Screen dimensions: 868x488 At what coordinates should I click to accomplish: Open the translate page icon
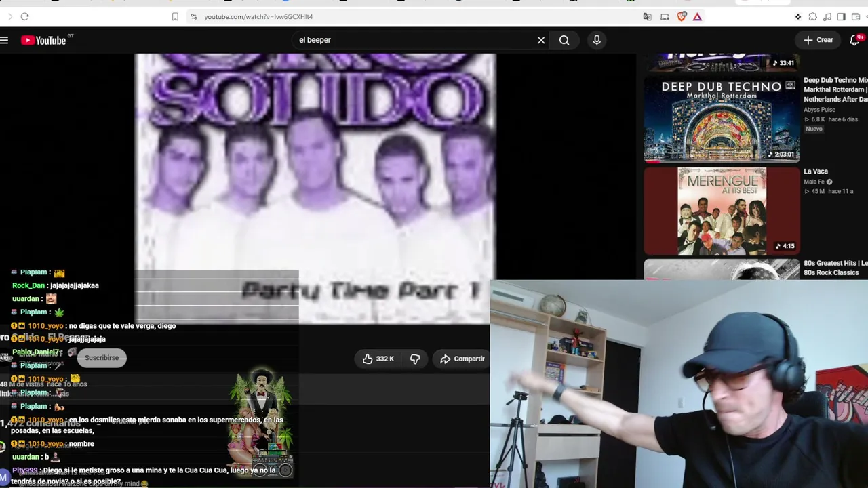click(x=647, y=16)
